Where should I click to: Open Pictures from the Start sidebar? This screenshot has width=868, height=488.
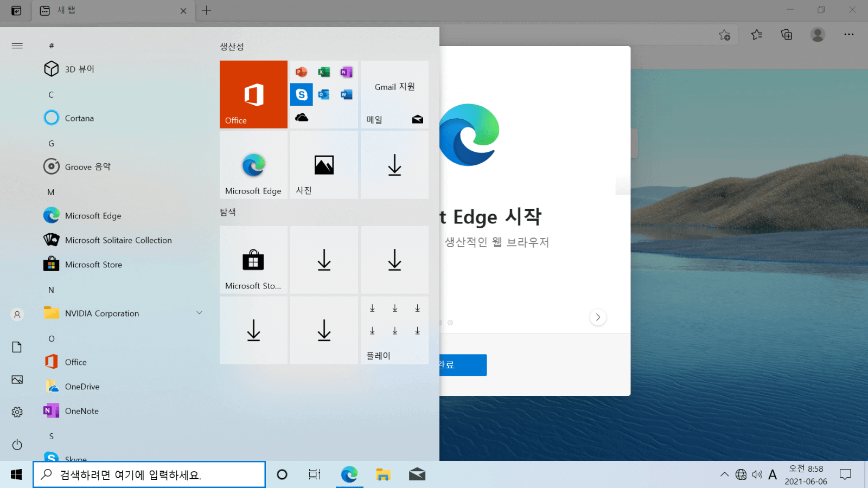pyautogui.click(x=17, y=380)
